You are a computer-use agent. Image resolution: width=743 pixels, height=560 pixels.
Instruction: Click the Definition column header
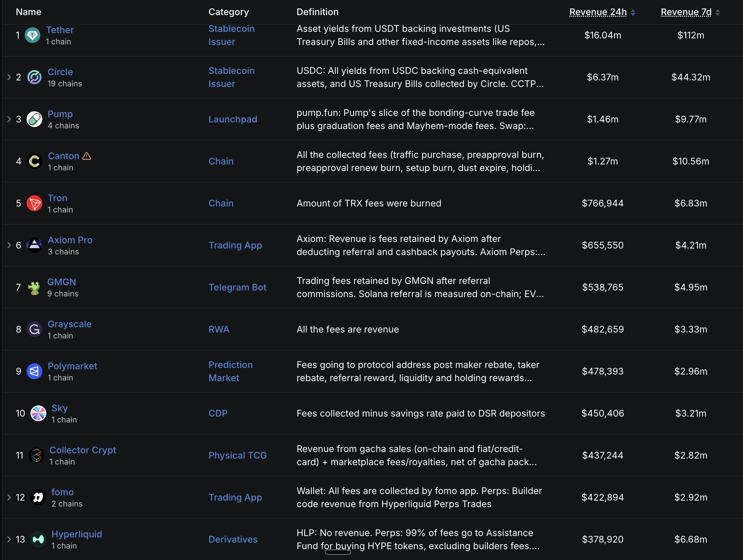click(x=317, y=12)
